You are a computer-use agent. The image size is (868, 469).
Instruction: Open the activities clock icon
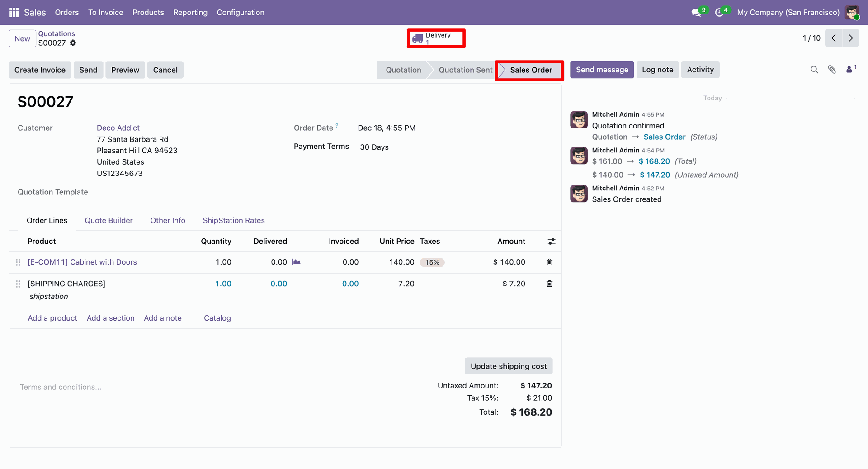(719, 13)
